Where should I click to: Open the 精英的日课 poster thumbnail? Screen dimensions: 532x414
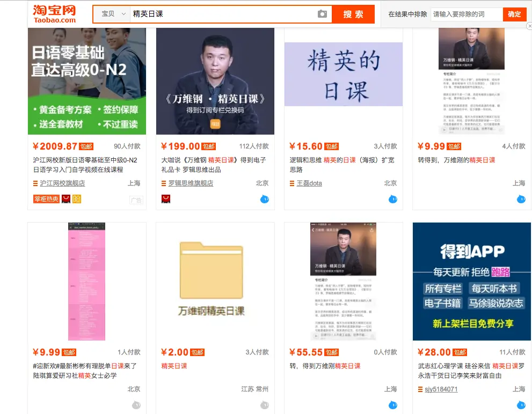click(x=344, y=74)
